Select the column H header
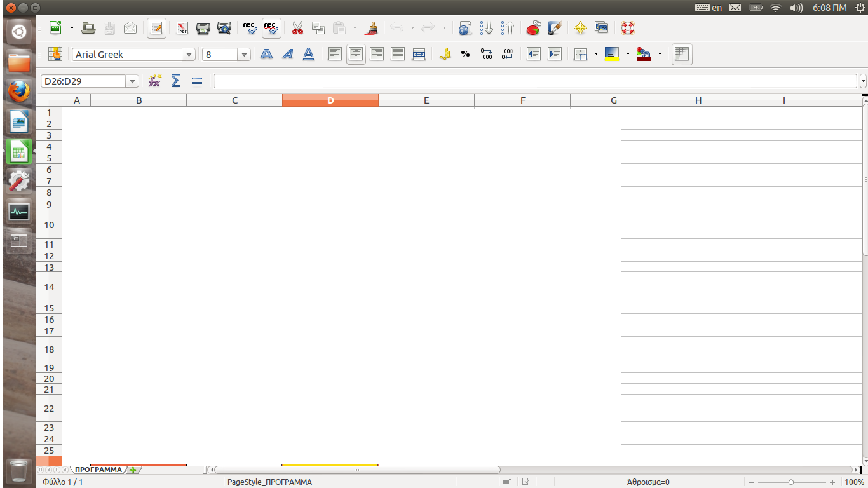This screenshot has height=488, width=868. click(698, 100)
